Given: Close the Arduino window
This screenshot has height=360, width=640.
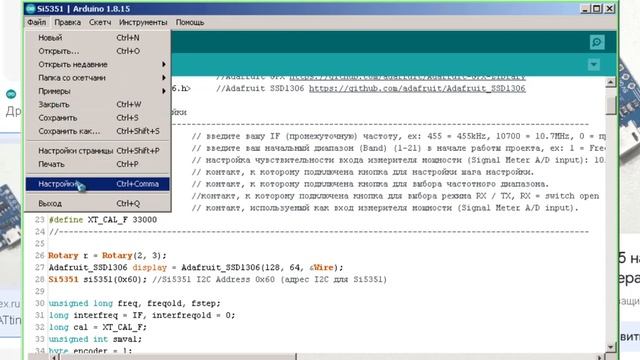Looking at the screenshot, I should click(609, 9).
